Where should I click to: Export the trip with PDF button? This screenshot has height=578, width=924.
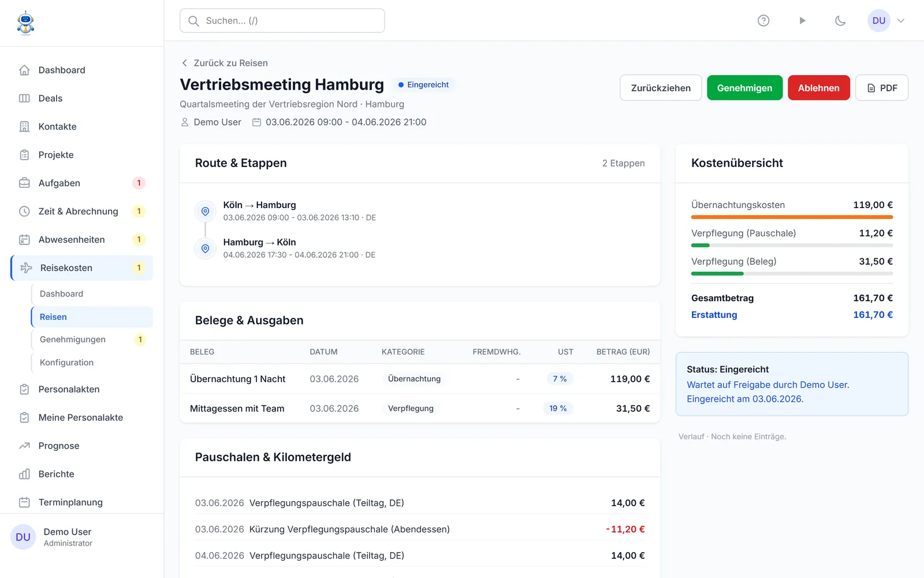[x=881, y=88]
